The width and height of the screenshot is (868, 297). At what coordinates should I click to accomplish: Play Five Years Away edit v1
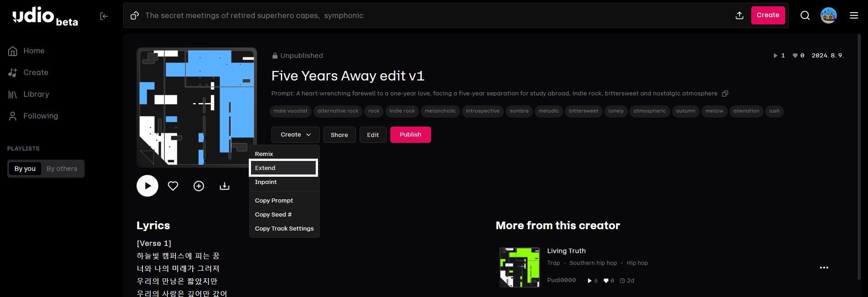pos(147,186)
